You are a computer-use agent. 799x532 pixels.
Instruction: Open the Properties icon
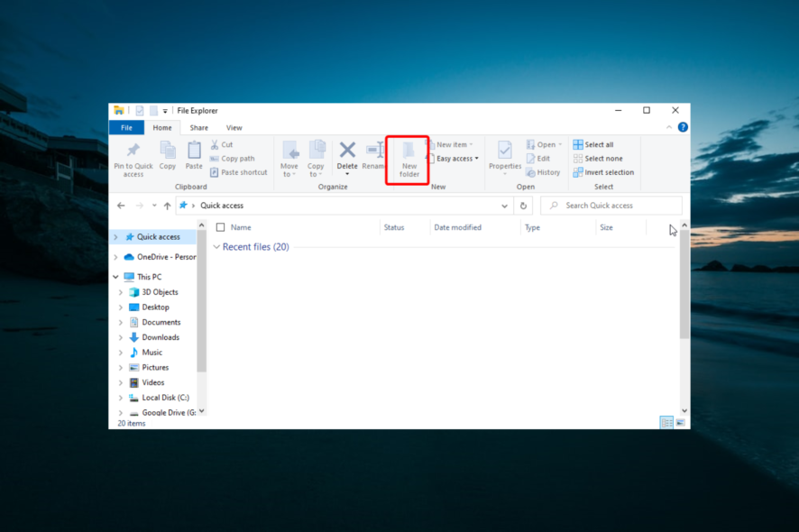point(504,151)
